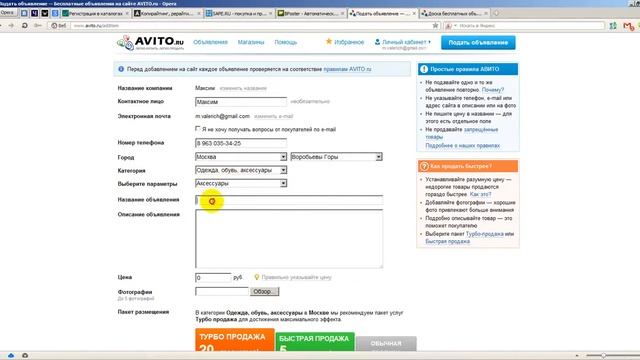
Task: Click the 'Описание объявления' text area
Action: (x=289, y=239)
